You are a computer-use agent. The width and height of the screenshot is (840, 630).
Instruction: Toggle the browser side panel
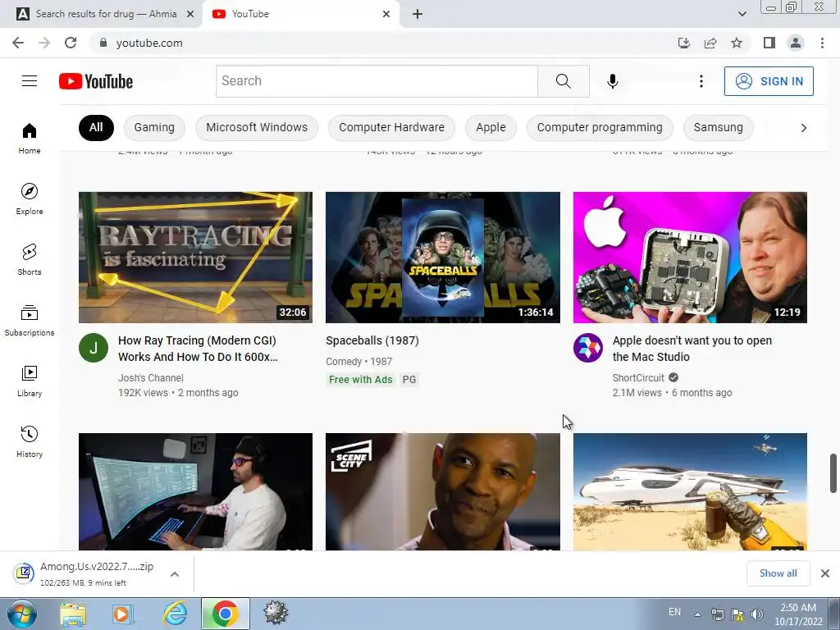pos(769,43)
